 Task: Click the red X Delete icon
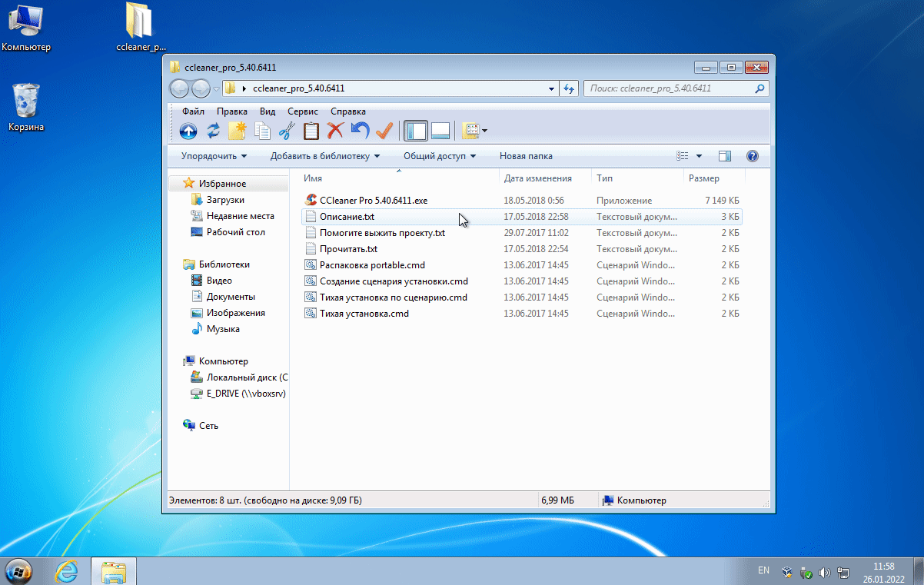(x=335, y=131)
